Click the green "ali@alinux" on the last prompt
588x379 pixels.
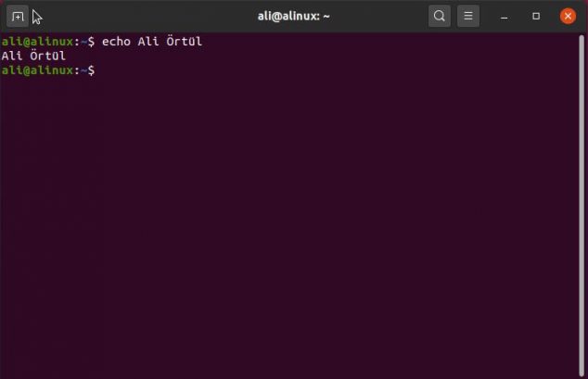point(37,70)
